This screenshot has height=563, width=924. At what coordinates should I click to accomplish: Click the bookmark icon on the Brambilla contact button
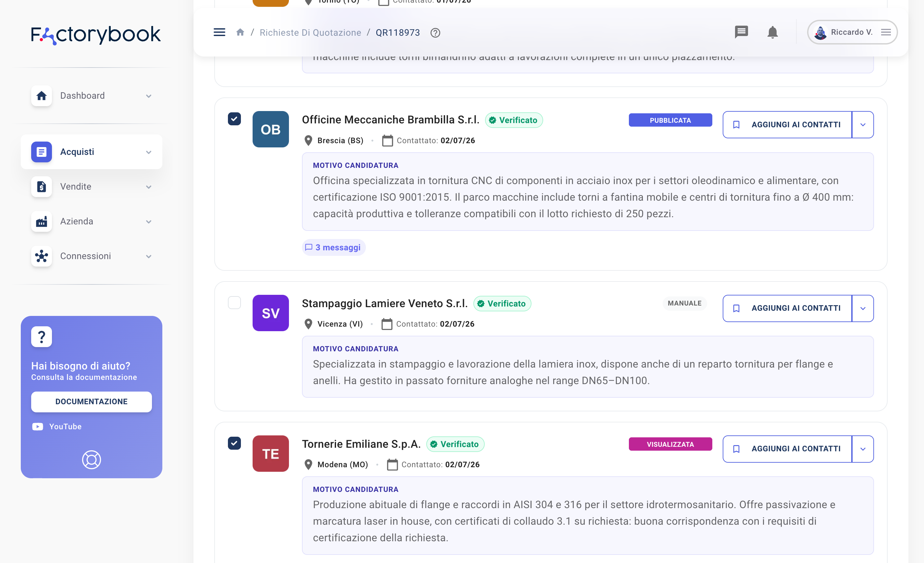pyautogui.click(x=736, y=125)
